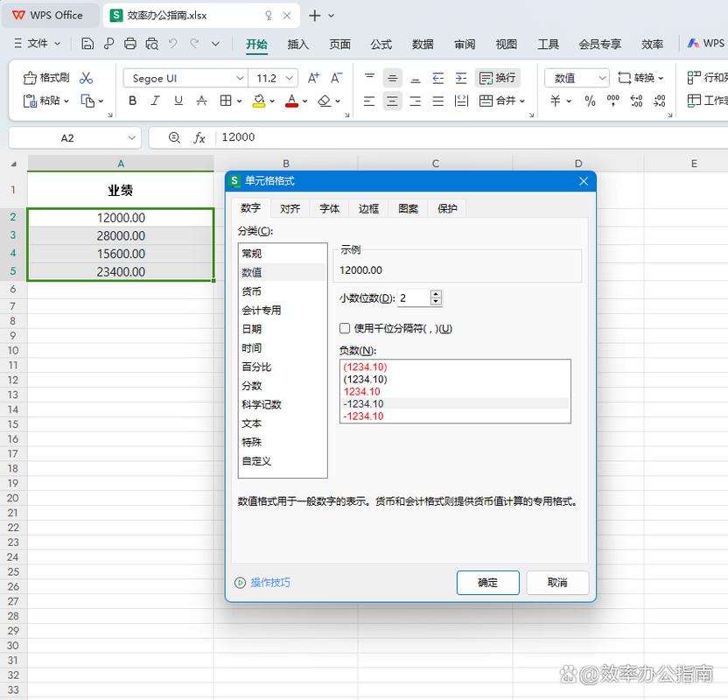
Task: Switch to the 字体 dialog tab
Action: [328, 208]
